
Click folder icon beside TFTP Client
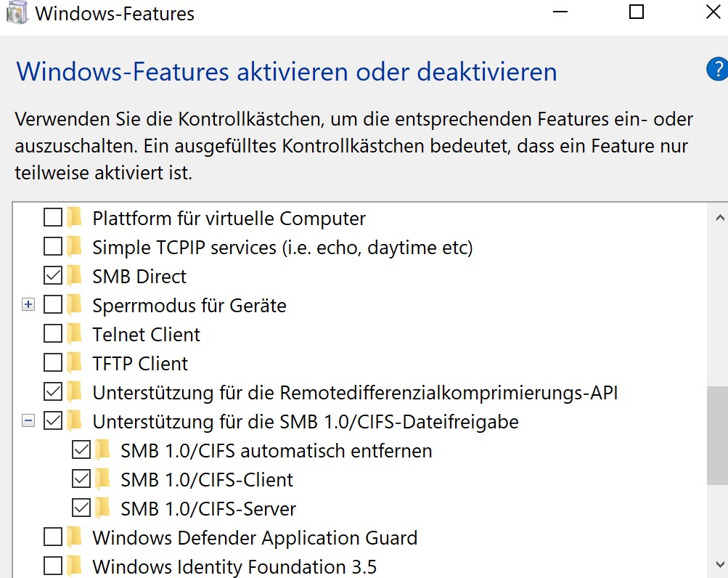pyautogui.click(x=74, y=362)
